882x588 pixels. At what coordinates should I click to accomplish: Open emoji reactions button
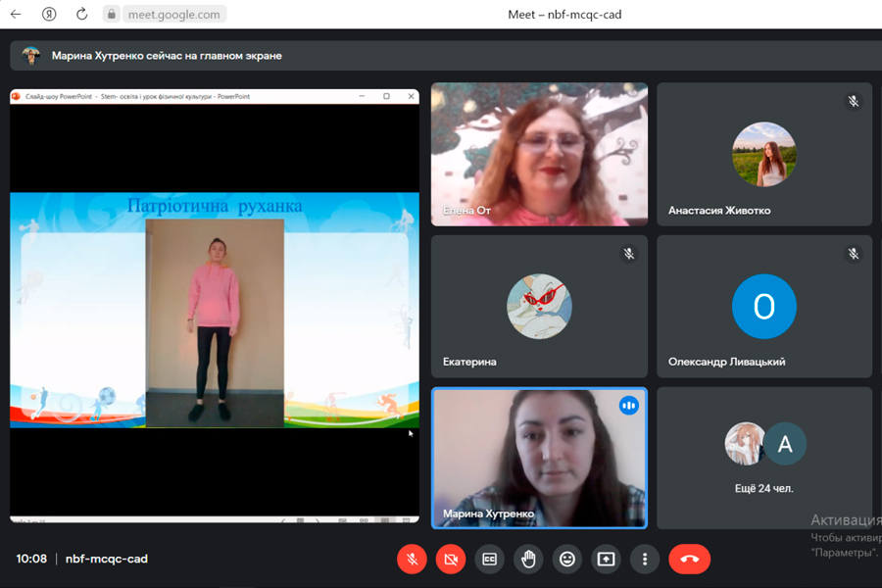(x=567, y=559)
